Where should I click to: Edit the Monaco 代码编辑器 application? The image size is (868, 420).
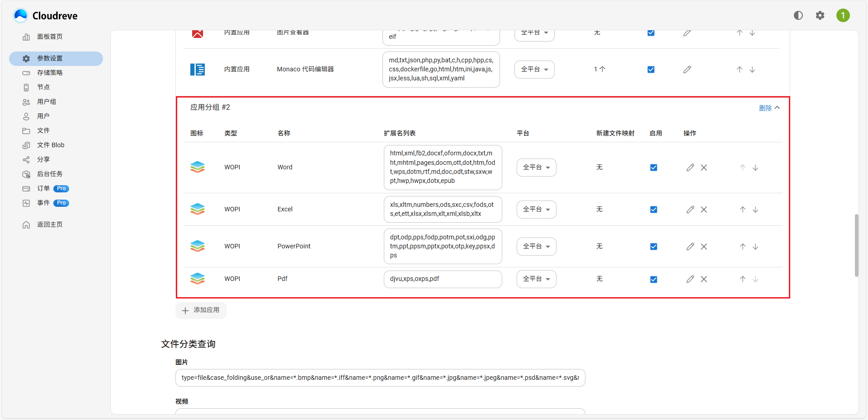click(x=687, y=69)
